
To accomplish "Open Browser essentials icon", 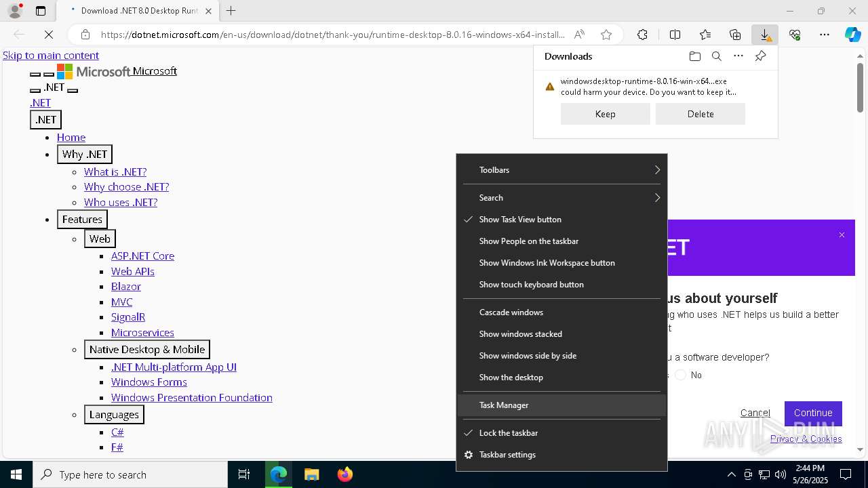I will (795, 35).
